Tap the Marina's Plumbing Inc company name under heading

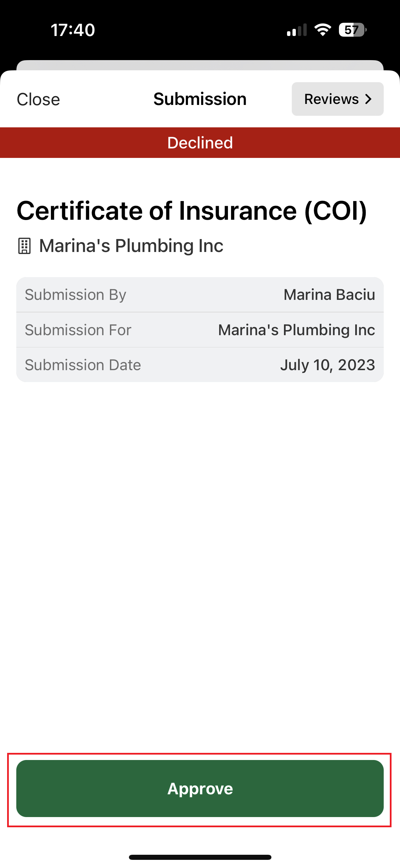(x=131, y=246)
